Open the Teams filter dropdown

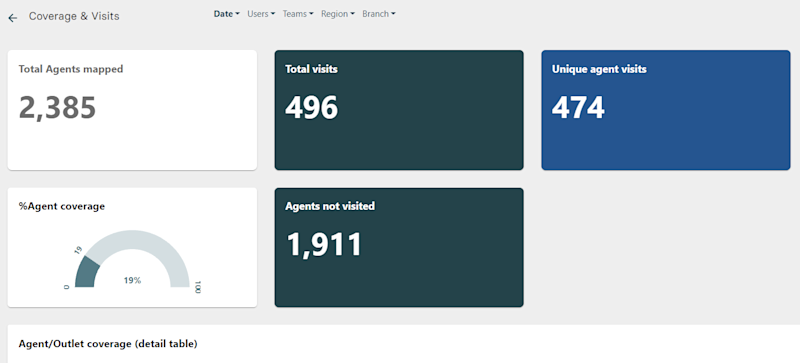tap(298, 14)
